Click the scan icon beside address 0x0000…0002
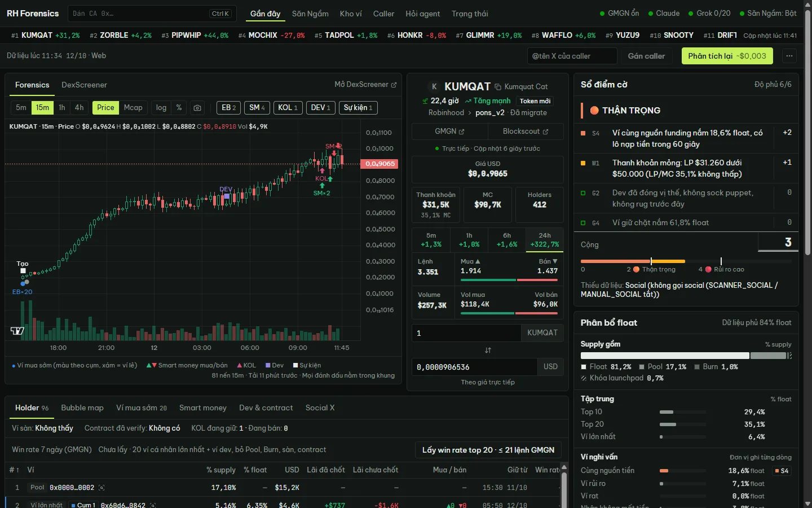The width and height of the screenshot is (812, 508). [x=101, y=488]
